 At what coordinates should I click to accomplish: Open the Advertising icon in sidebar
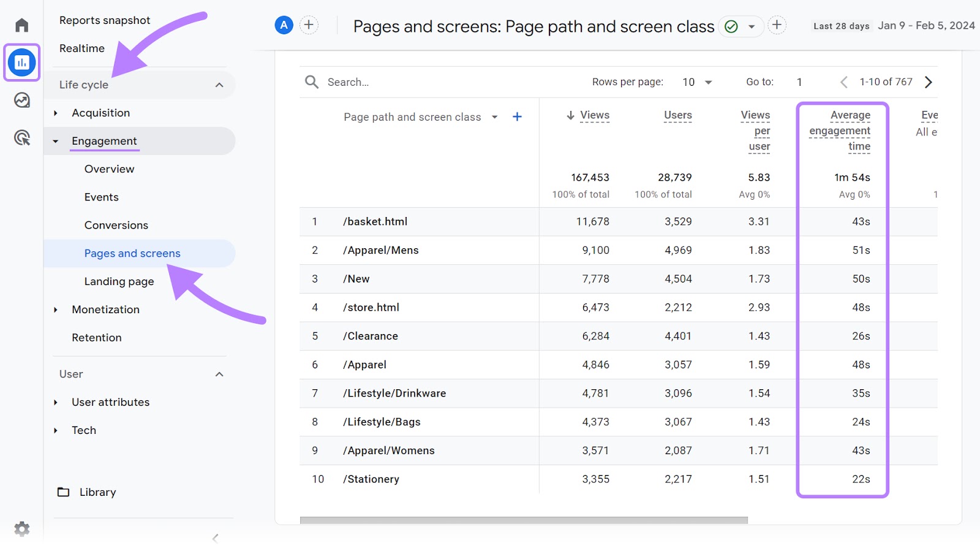click(22, 138)
